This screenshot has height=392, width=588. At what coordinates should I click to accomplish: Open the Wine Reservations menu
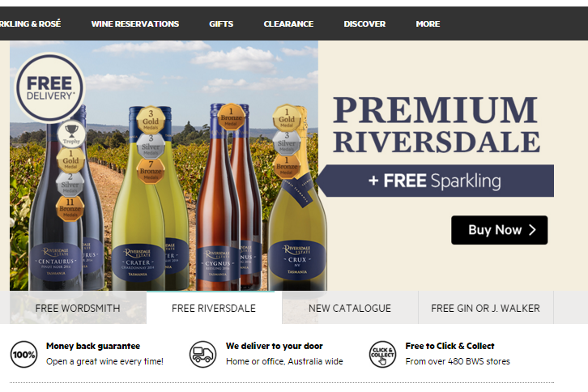pyautogui.click(x=135, y=24)
